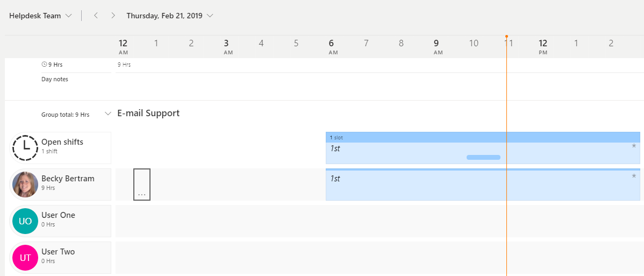Click the User One avatar
644x276 pixels.
[25, 221]
